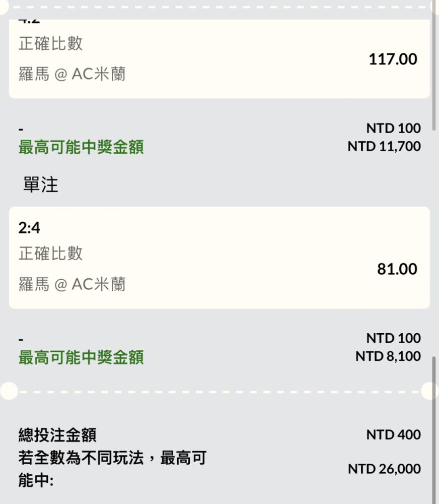Select the 2:4 score heading
The height and width of the screenshot is (504, 439).
coord(29,228)
